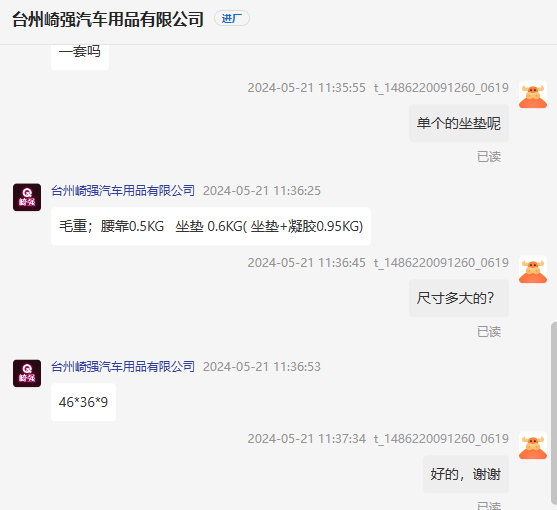Open sender name link at 11:36:25
This screenshot has width=557, height=510.
click(x=123, y=191)
